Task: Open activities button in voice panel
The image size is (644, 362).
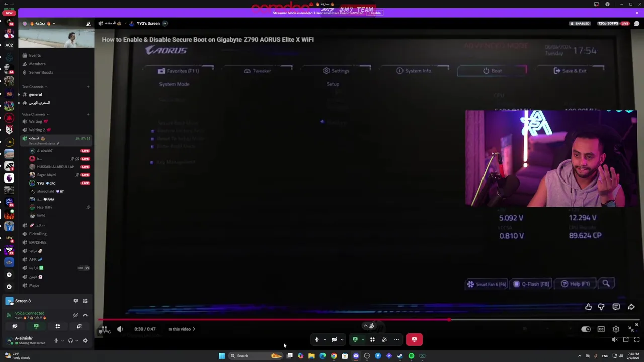Action: pyautogui.click(x=58, y=326)
